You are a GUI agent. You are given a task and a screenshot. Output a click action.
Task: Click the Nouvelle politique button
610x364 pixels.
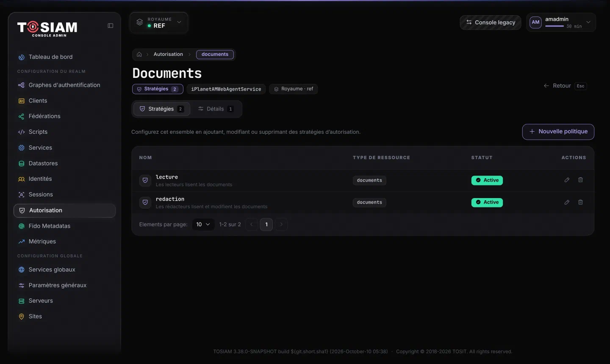tap(558, 132)
